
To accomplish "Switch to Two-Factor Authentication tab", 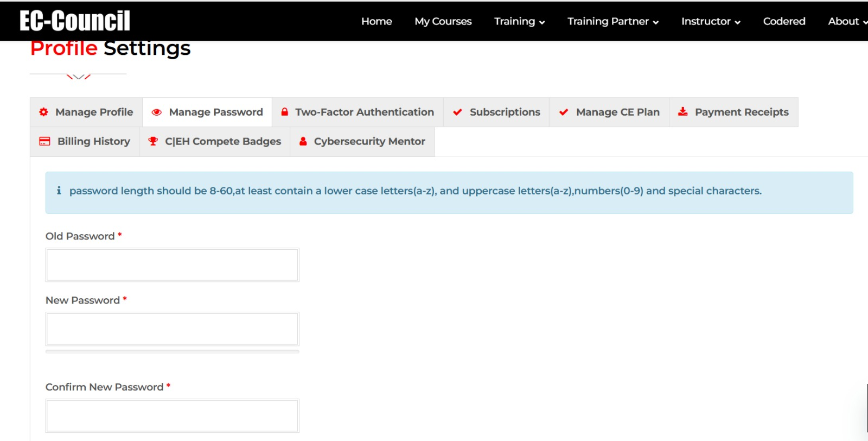I will (x=358, y=112).
